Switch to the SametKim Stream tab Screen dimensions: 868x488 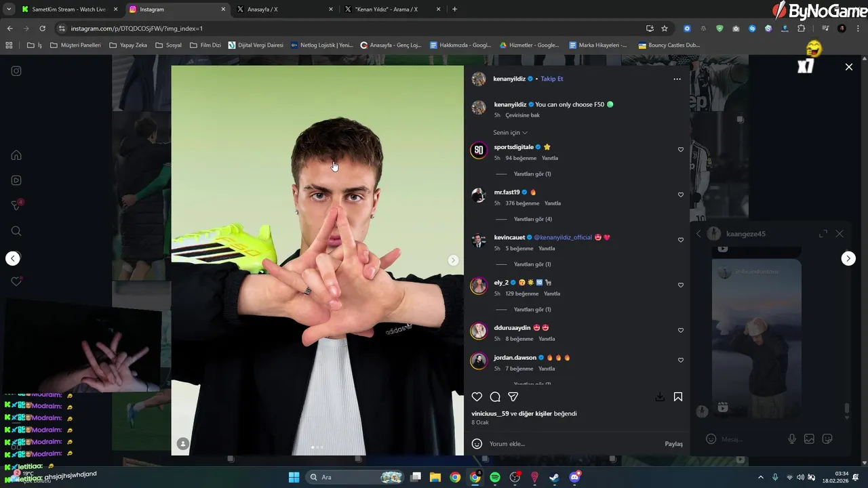pyautogui.click(x=68, y=9)
